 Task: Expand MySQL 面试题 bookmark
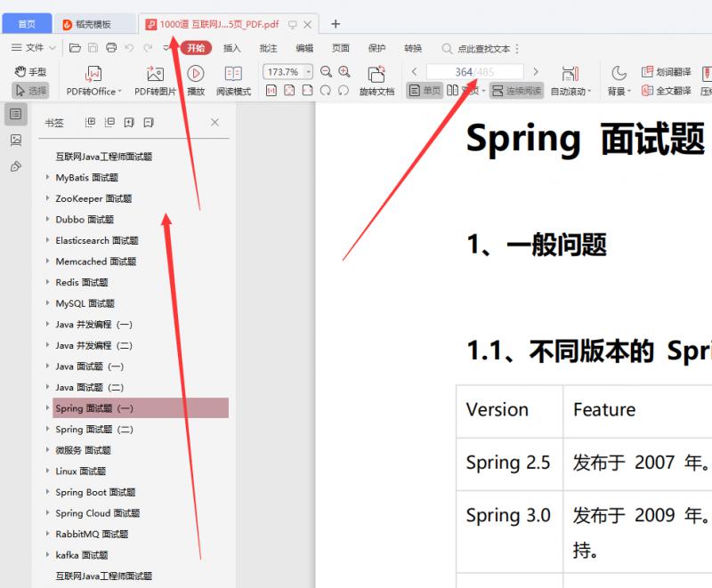(x=47, y=302)
